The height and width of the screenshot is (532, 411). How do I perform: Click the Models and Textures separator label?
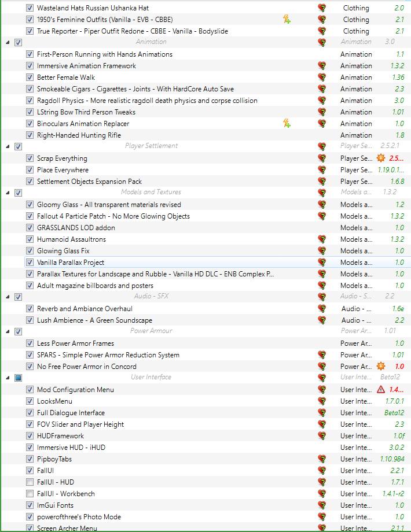pyautogui.click(x=151, y=192)
